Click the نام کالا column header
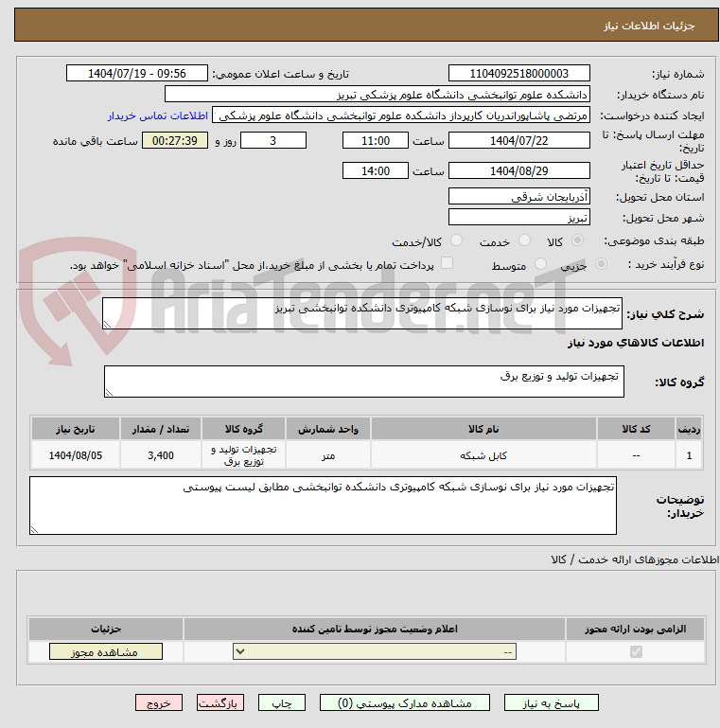This screenshot has height=728, width=720. pyautogui.click(x=483, y=429)
